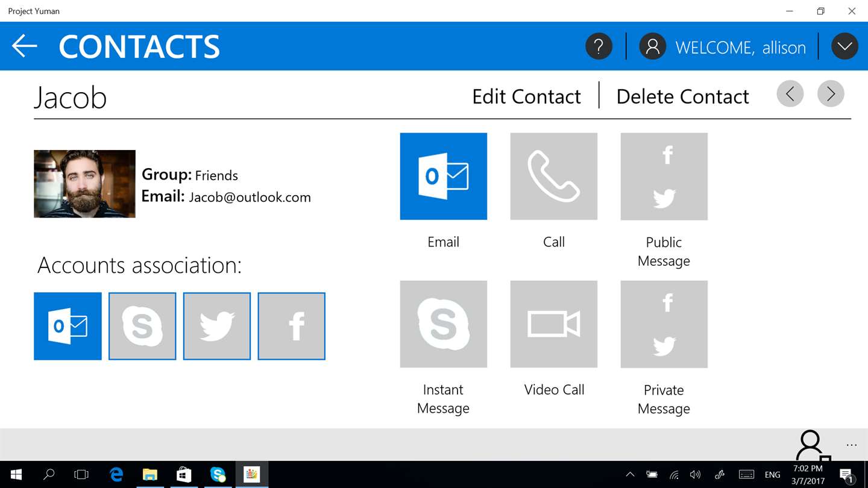Open the Windows Ink pen tray icon

coord(719,475)
